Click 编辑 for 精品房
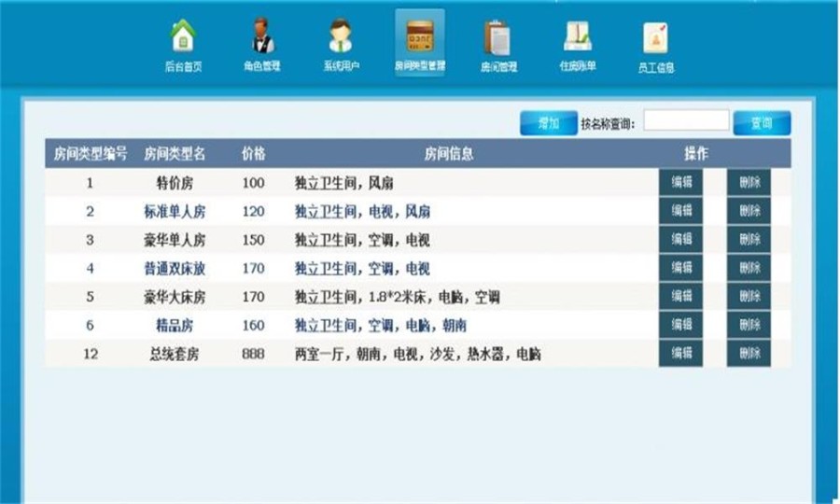Image resolution: width=840 pixels, height=504 pixels. pyautogui.click(x=680, y=326)
